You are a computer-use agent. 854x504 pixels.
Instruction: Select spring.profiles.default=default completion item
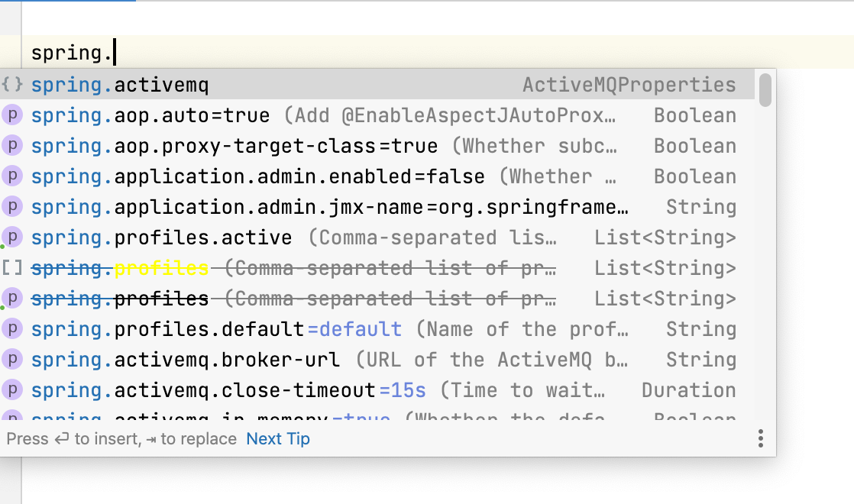click(216, 330)
